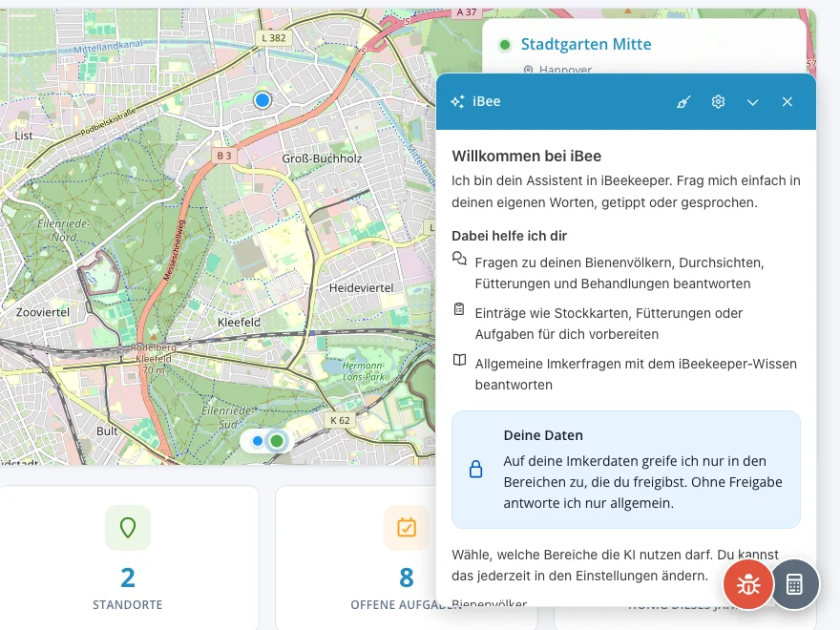Open the calculator floating button
Screen dimensions: 840x630
click(794, 584)
